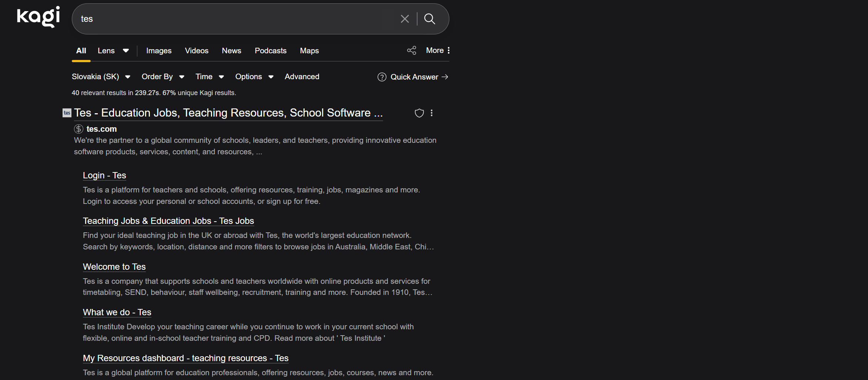
Task: Expand the Lens dropdown
Action: coord(125,51)
